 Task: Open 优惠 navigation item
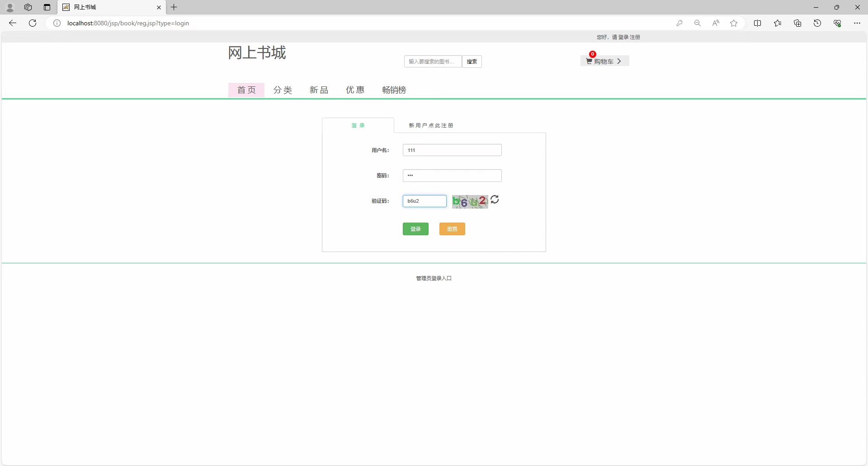pos(355,90)
